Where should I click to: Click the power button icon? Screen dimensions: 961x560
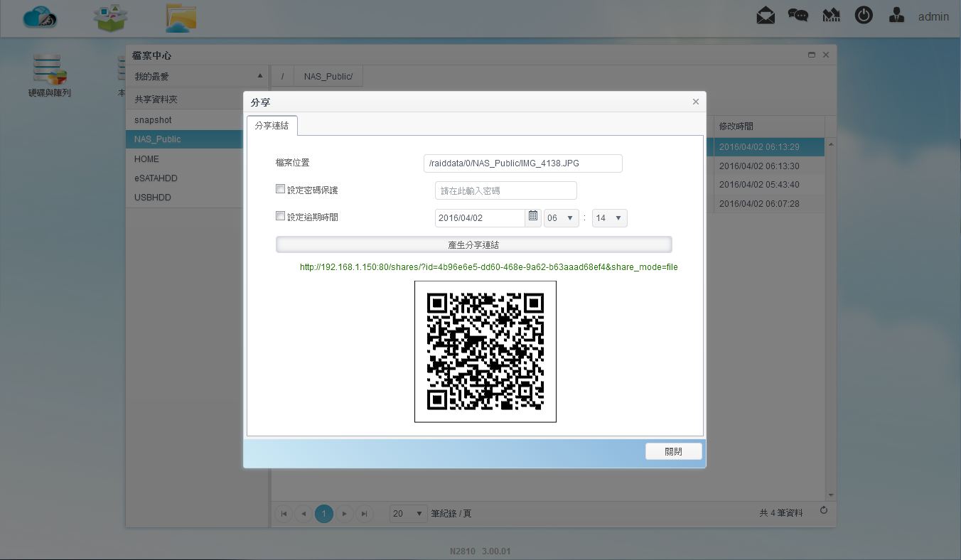pyautogui.click(x=864, y=16)
